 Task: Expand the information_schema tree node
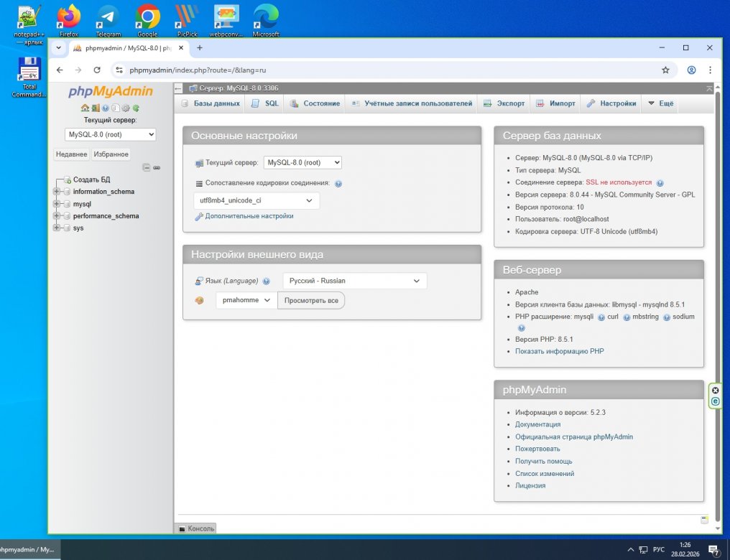[x=56, y=192]
